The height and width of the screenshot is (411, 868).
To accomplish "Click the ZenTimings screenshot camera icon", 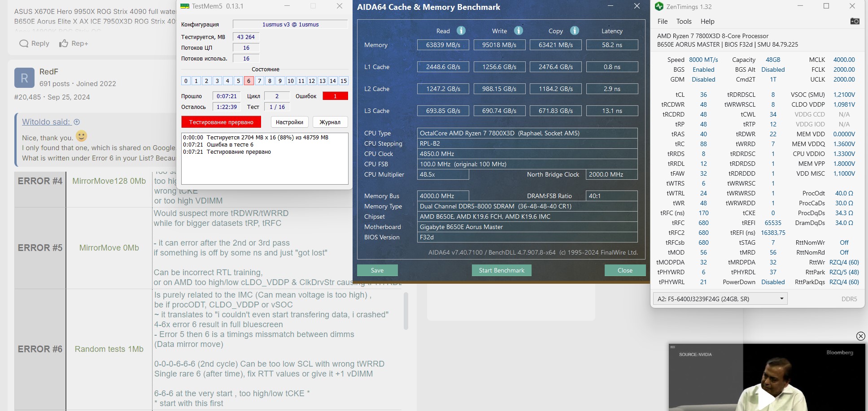I will 855,21.
